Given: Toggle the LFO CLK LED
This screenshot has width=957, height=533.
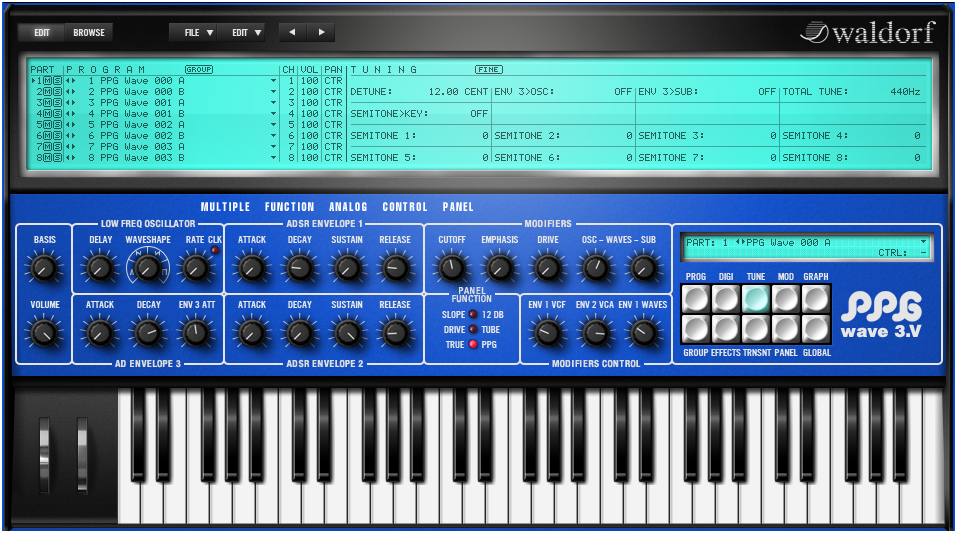Looking at the screenshot, I should (x=215, y=250).
